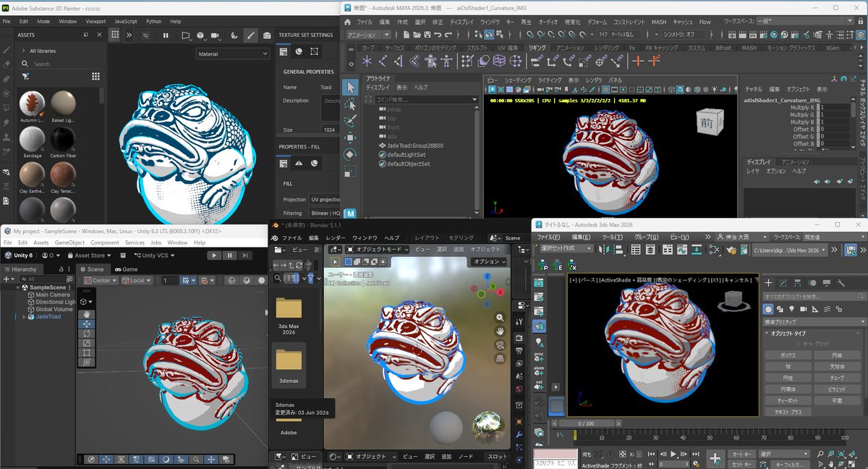The height and width of the screenshot is (469, 868).
Task: Select the Move tool in Unity scene overlay
Action: point(86,324)
